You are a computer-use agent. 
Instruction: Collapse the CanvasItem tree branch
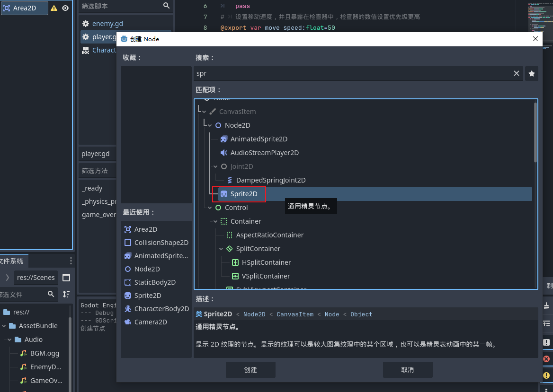[x=204, y=112]
